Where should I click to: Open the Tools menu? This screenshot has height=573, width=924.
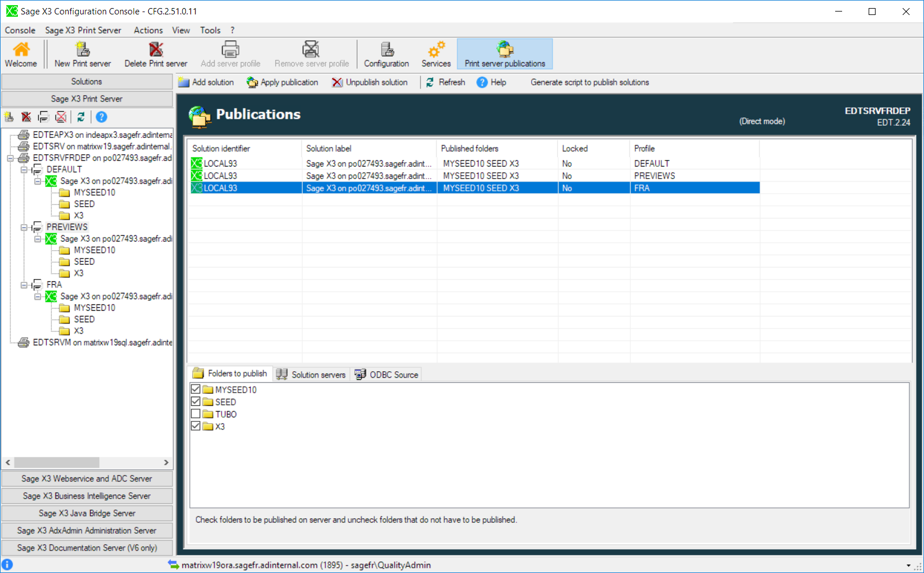pyautogui.click(x=210, y=30)
